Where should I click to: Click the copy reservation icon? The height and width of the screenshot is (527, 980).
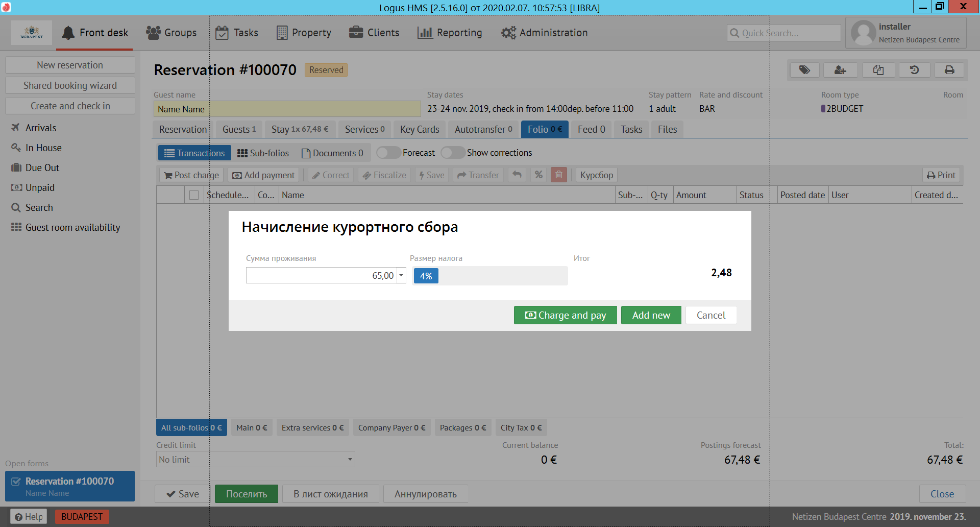click(878, 70)
